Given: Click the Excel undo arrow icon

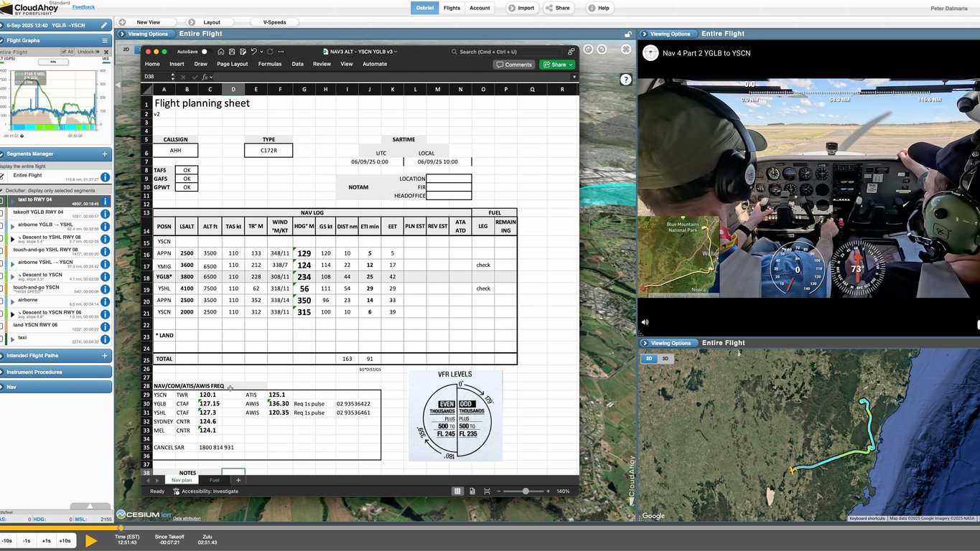Looking at the screenshot, I should pos(253,52).
